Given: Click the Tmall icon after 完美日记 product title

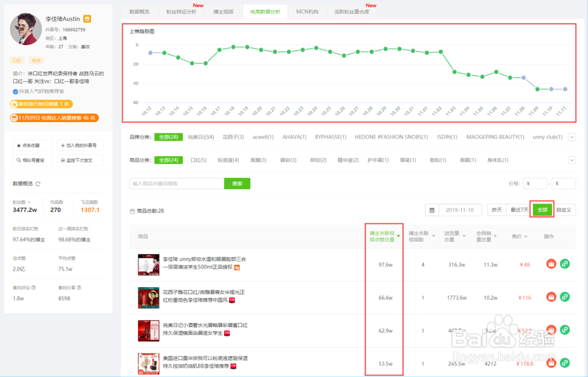Looking at the screenshot, I should (227, 333).
